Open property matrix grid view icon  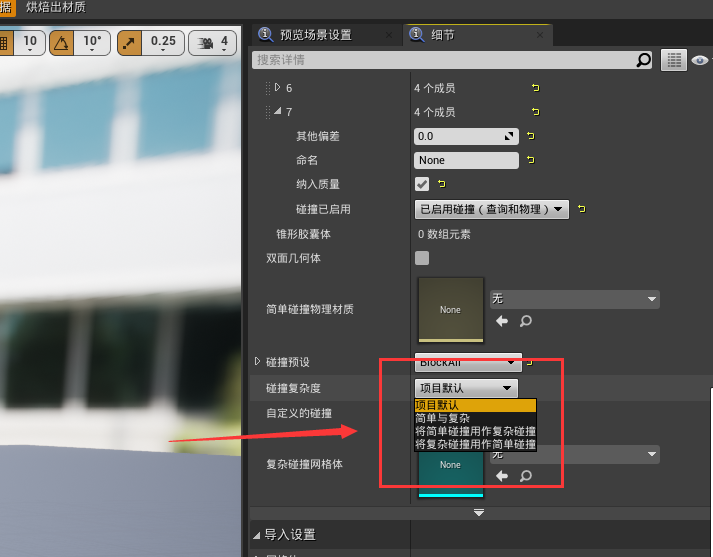675,60
